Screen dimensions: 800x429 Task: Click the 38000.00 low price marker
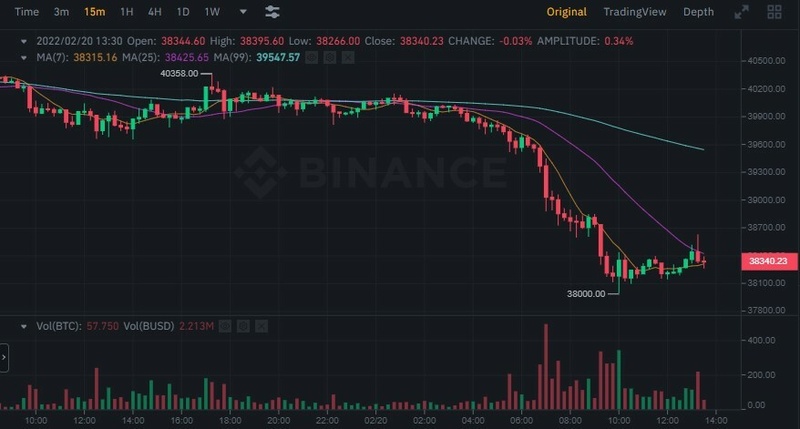click(x=587, y=293)
